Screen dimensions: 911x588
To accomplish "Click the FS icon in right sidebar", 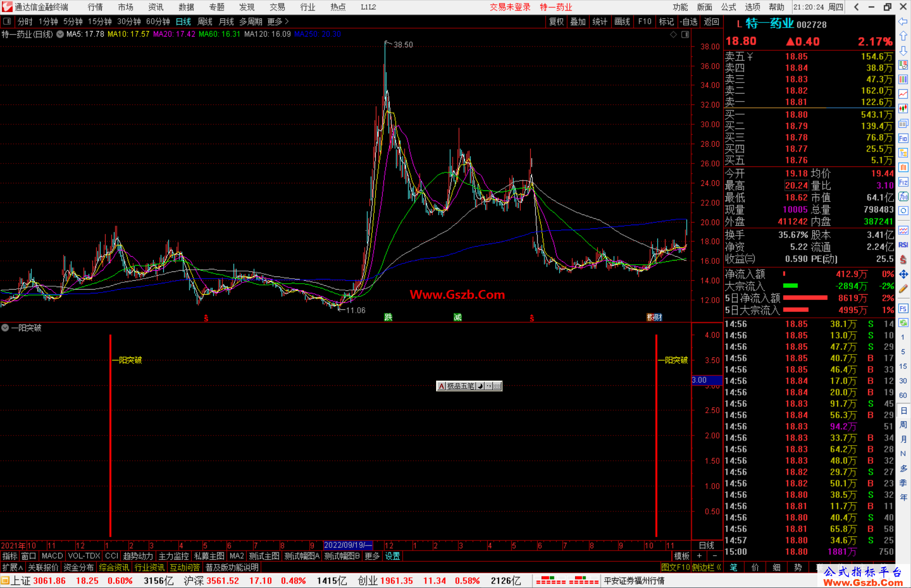I will tap(903, 309).
